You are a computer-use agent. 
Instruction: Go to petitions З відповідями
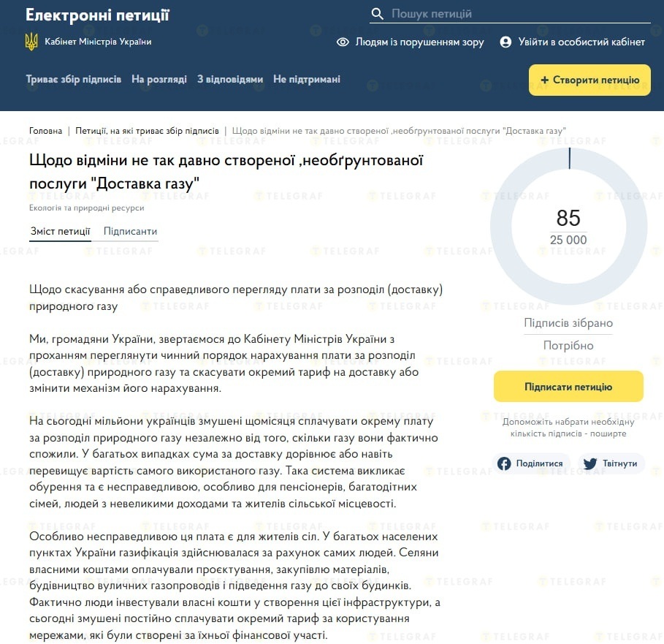pos(230,79)
